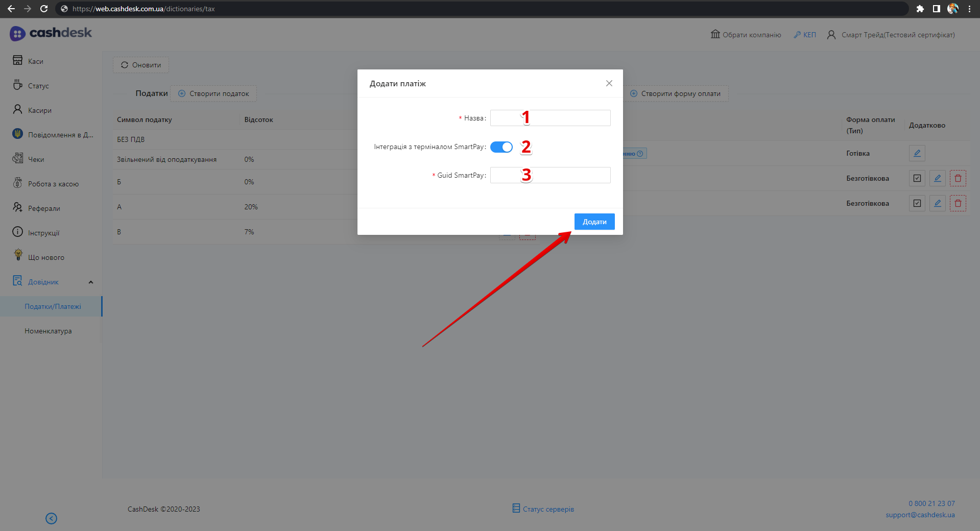
Task: Click the Guid SmartPay input field
Action: pyautogui.click(x=550, y=175)
